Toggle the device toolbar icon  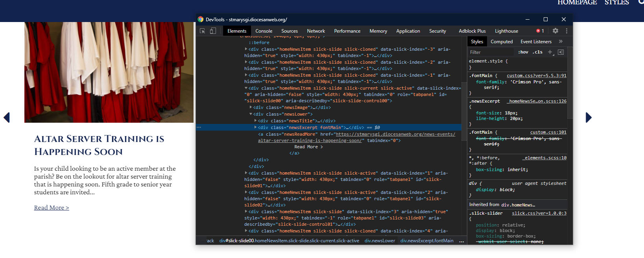coord(213,31)
